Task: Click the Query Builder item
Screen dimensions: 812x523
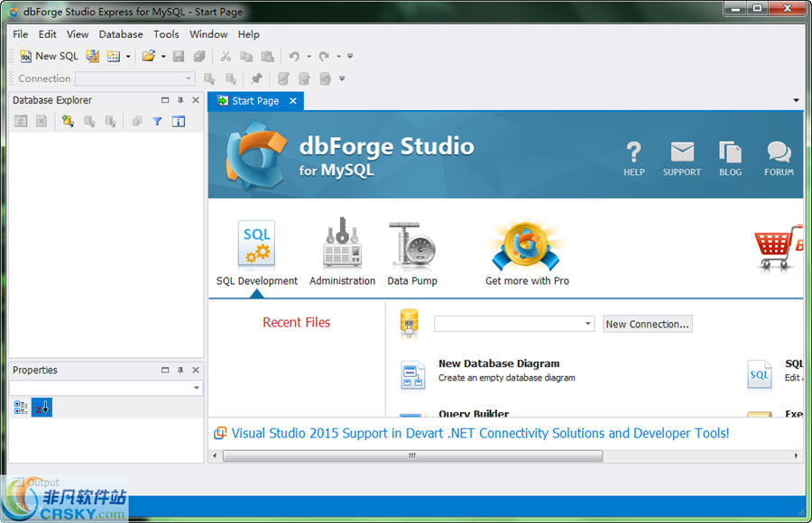Action: 474,414
